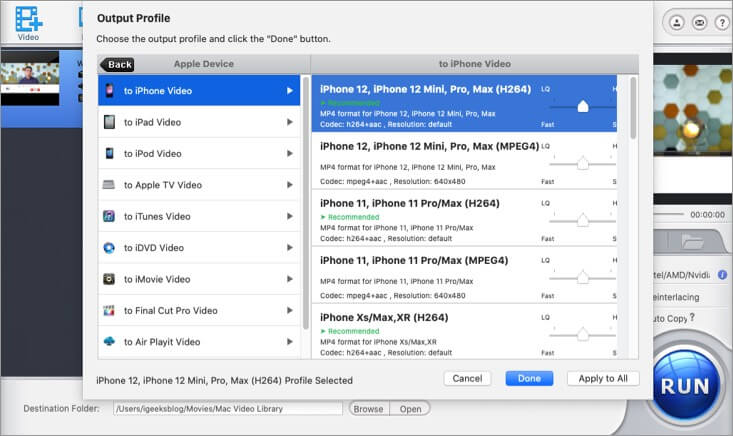Click the iPad icon beside to iPad Video

109,122
